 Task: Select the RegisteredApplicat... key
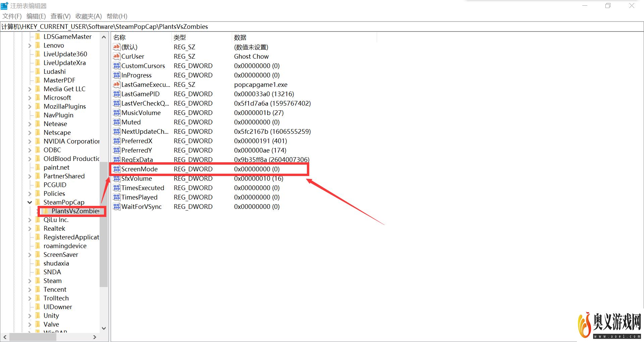tap(71, 237)
